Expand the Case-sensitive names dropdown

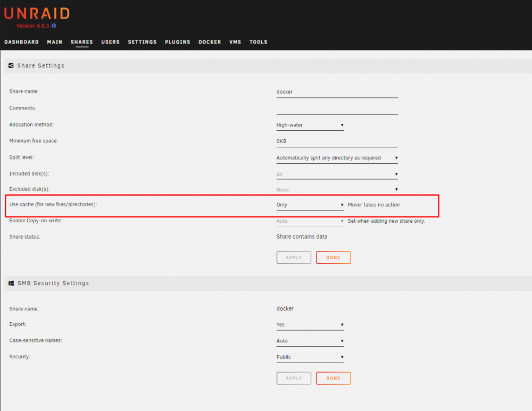[x=310, y=341]
